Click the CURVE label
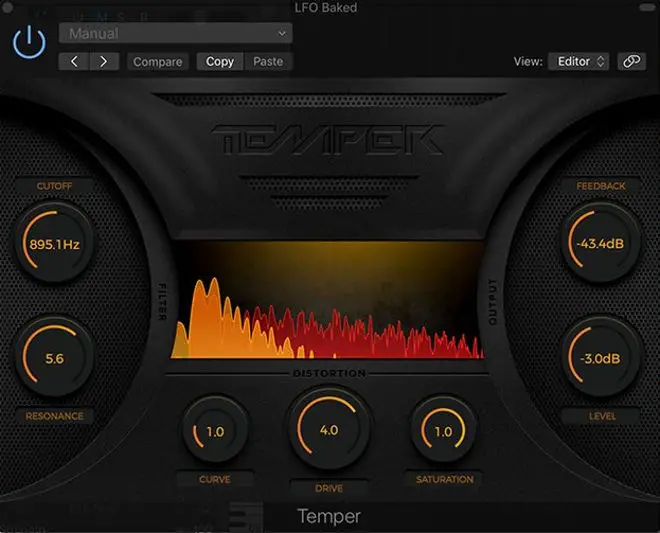Image resolution: width=660 pixels, height=533 pixels. 215,479
